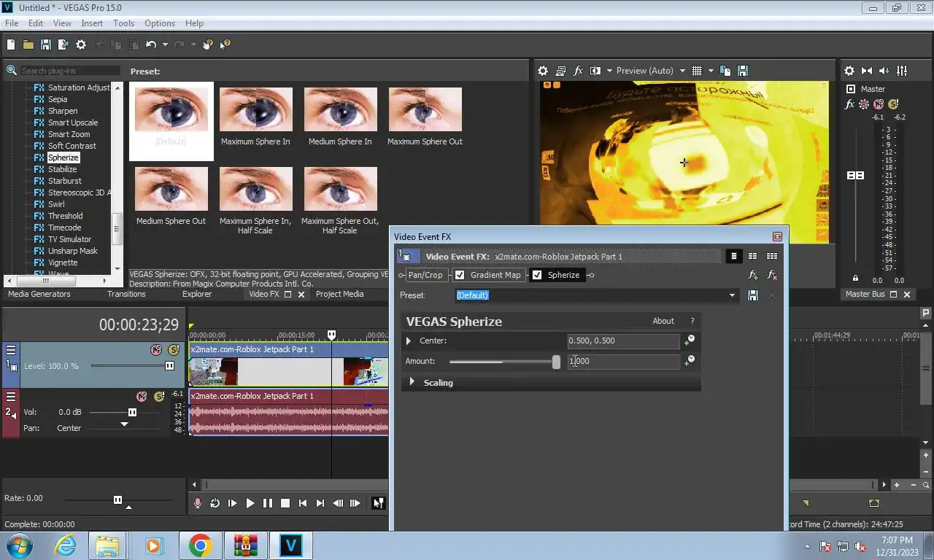
Task: Show preview overlays grid icon
Action: coord(697,71)
